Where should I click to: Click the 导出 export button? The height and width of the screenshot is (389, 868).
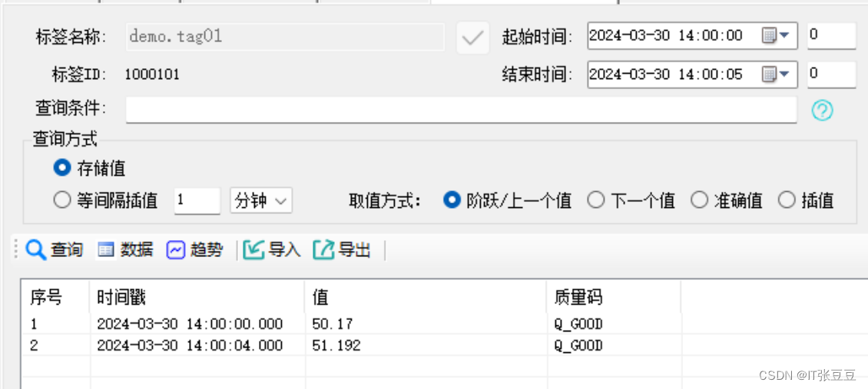[x=342, y=250]
